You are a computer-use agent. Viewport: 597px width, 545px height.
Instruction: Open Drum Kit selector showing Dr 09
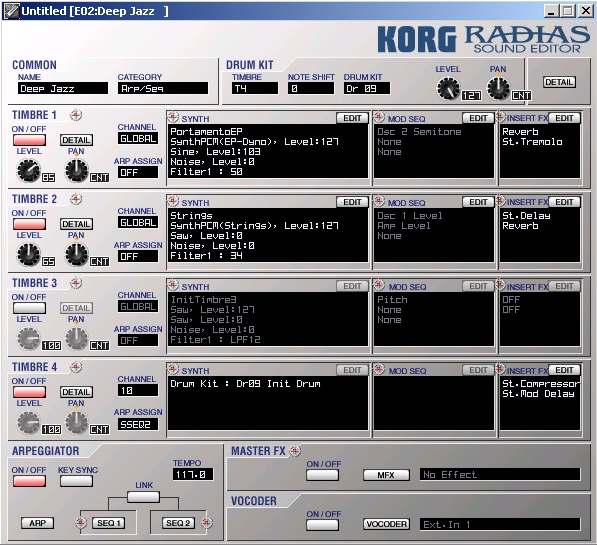pyautogui.click(x=367, y=88)
